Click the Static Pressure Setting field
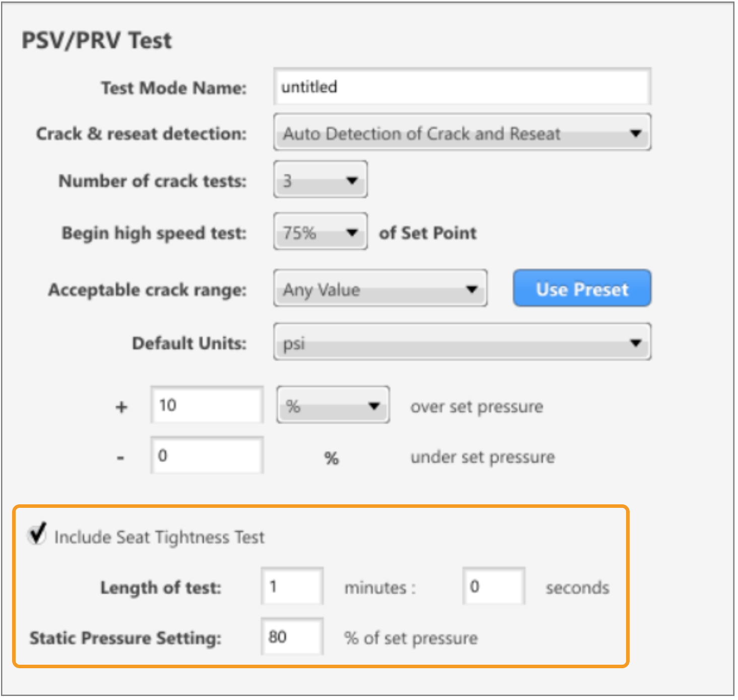This screenshot has width=738, height=700. (292, 636)
